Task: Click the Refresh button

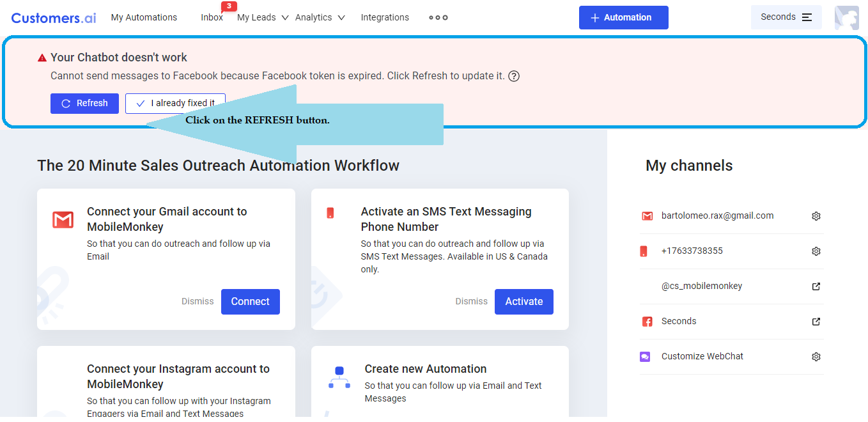Action: (x=84, y=103)
